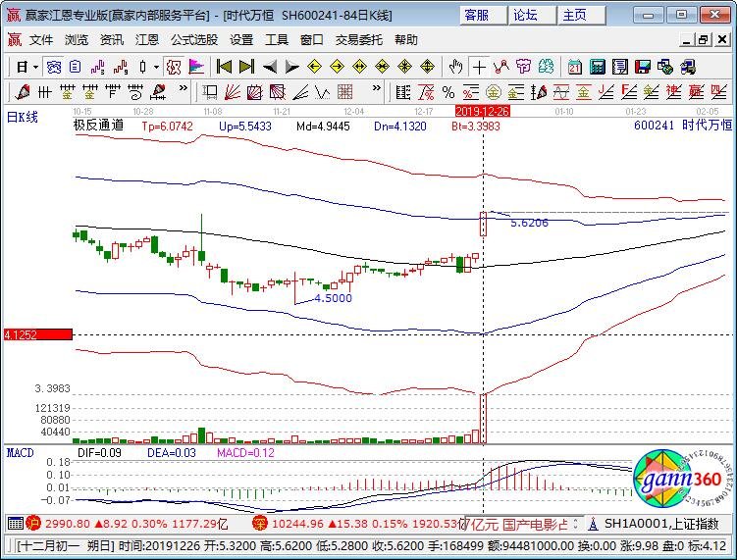737x560 pixels.
Task: Click the 5.6206 price annotation
Action: pyautogui.click(x=529, y=223)
